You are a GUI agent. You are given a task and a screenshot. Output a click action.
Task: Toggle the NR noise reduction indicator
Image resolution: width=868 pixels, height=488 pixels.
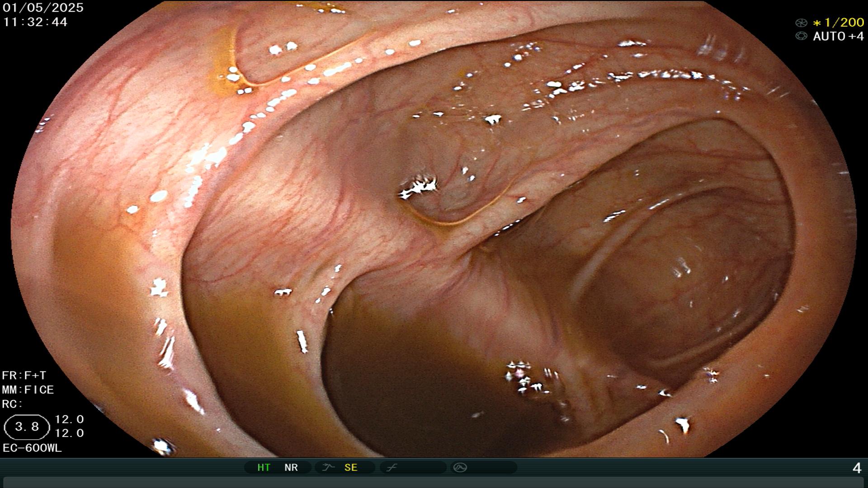pyautogui.click(x=291, y=467)
